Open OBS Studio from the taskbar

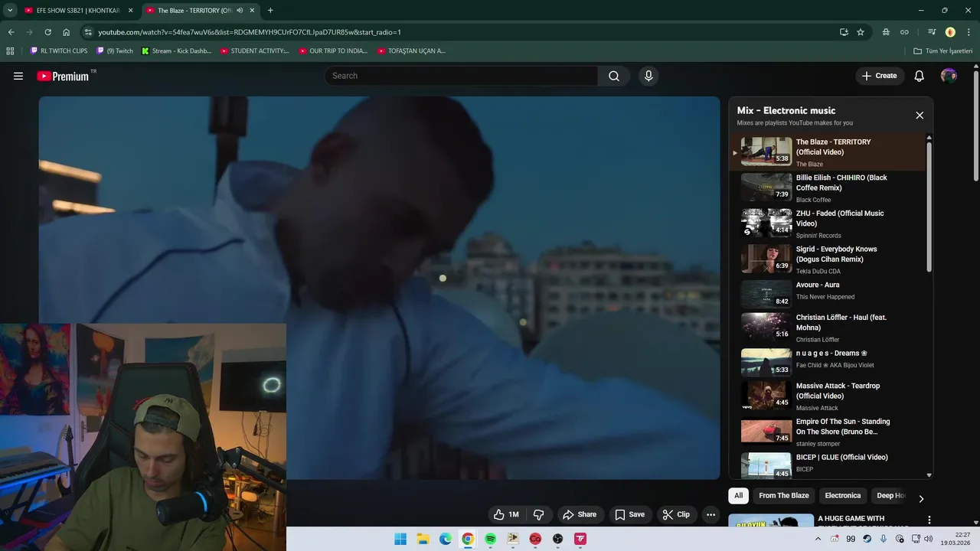557,539
